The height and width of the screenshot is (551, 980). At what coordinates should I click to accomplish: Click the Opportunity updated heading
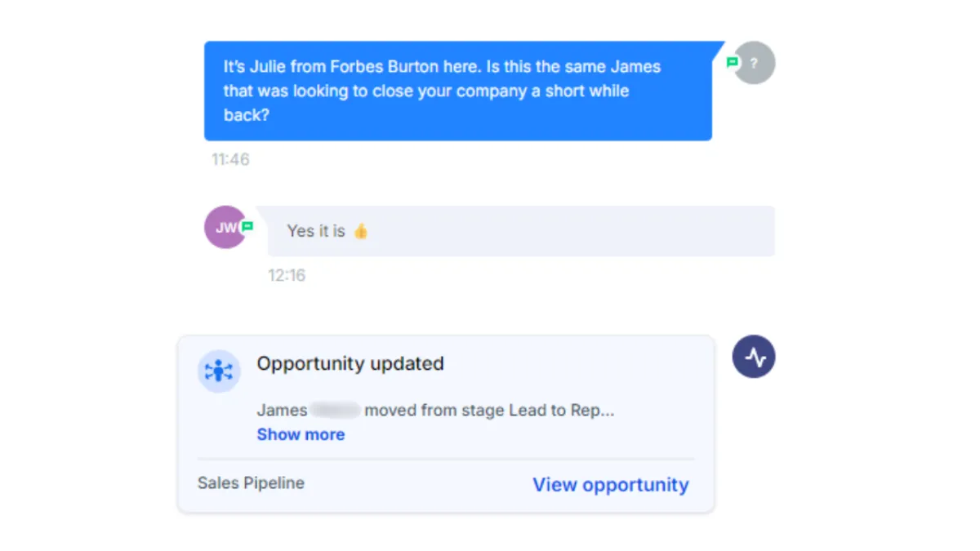(x=350, y=363)
